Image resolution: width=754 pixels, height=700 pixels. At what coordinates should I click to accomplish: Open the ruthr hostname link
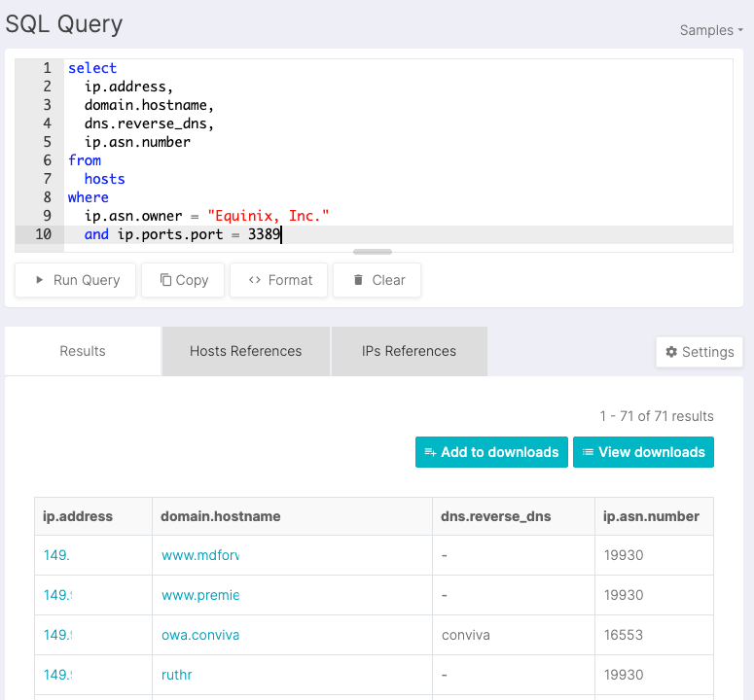click(176, 675)
